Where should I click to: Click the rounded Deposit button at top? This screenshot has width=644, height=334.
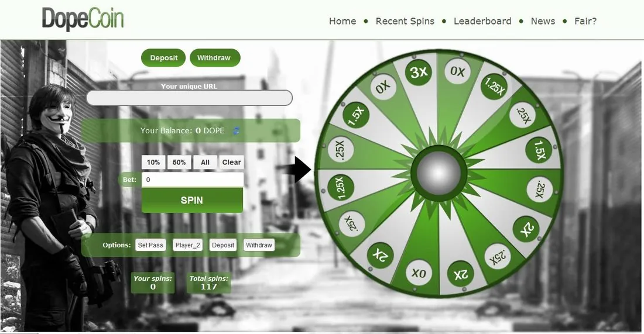163,58
